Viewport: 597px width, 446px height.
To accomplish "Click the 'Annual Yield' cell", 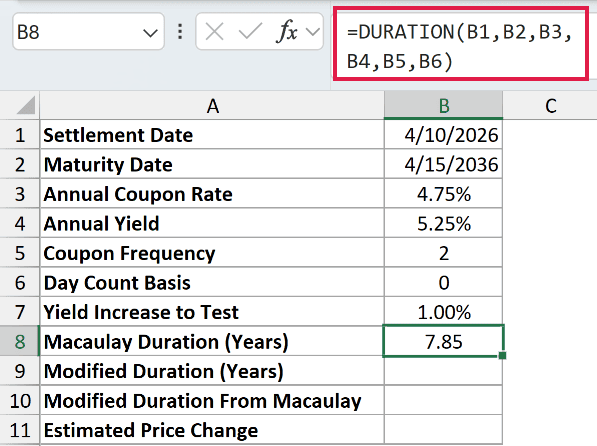I will (212, 224).
